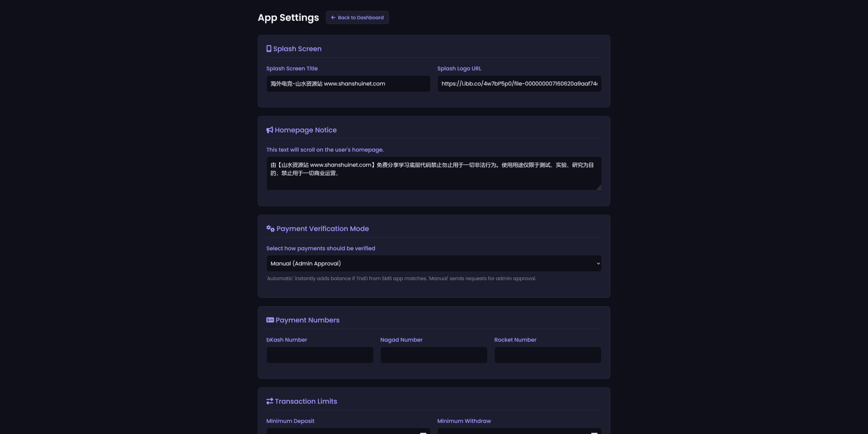Click the Splash Screen phone icon
The image size is (868, 434).
coord(269,49)
